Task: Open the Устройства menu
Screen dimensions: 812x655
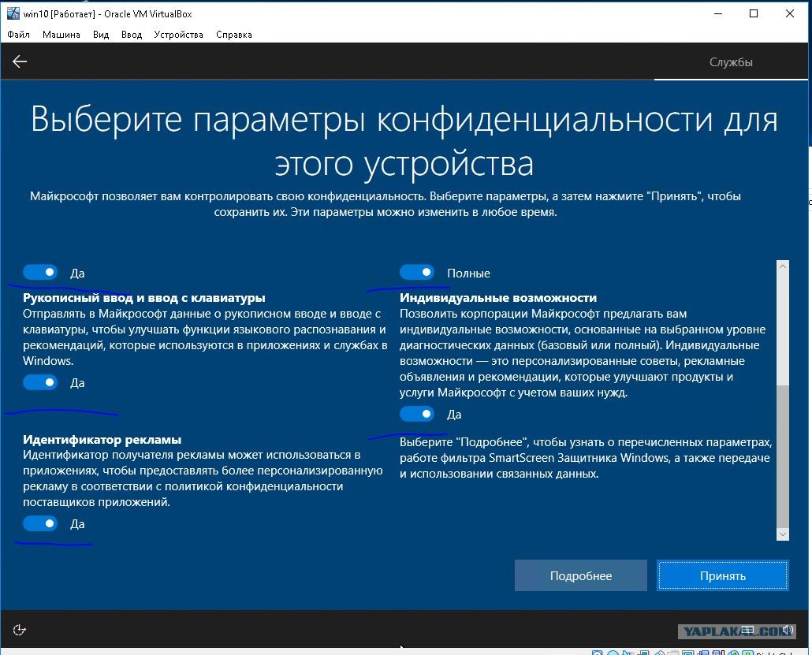Action: [179, 35]
